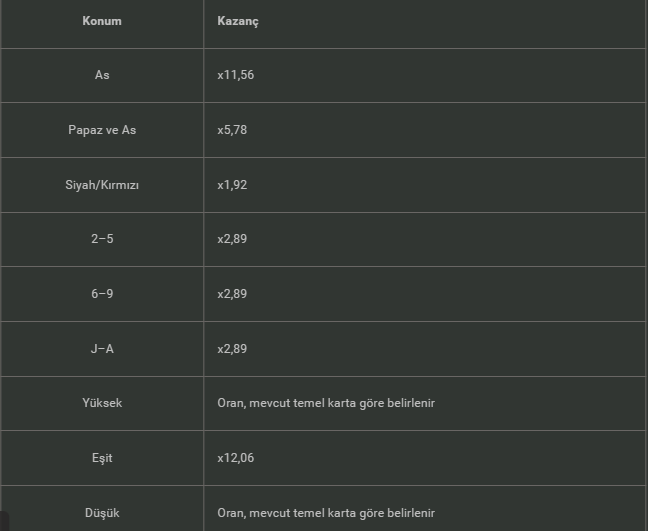Select the Siyah/Kırmızı row label
Screen dimensions: 648x531
tap(102, 185)
